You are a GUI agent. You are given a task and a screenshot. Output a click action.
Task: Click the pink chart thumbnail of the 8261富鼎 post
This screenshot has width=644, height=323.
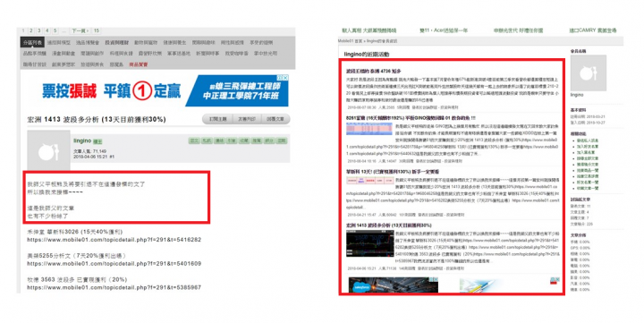(x=369, y=129)
